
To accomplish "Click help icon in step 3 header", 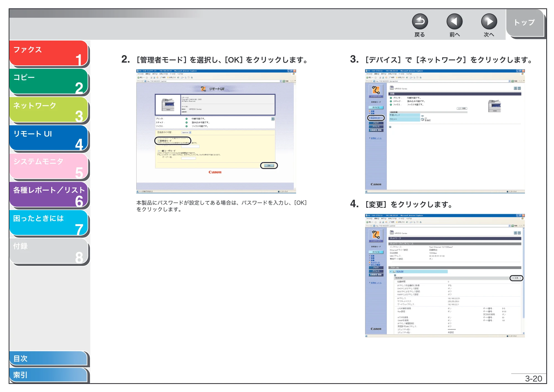I will coord(519,88).
